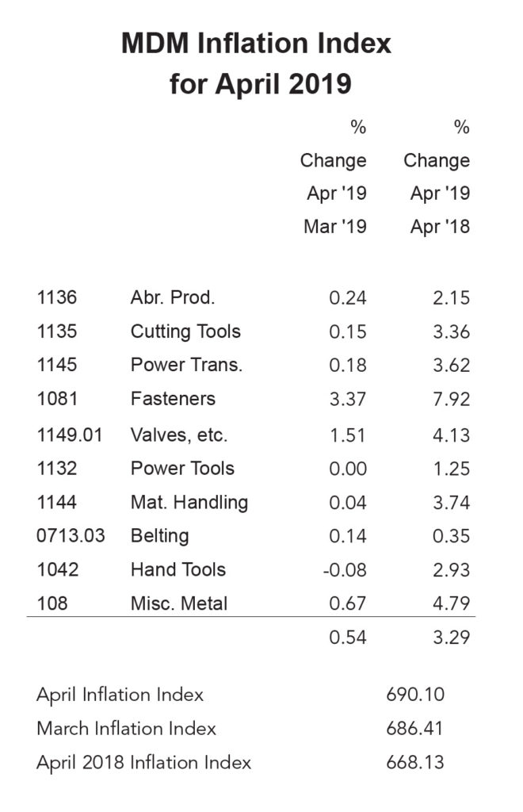Click the April 2018 Inflation Index value 668.13

[x=413, y=762]
